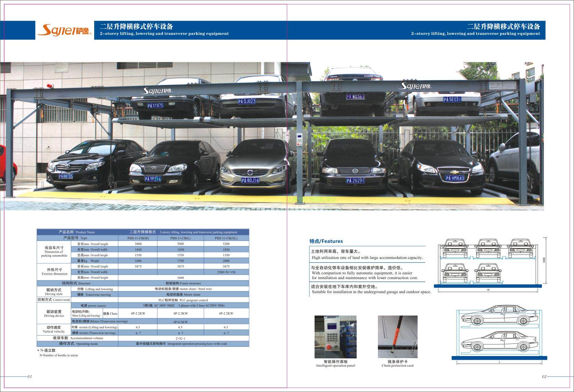Click the side-view car stacking diagram
This screenshot has height=392, width=574.
499,335
